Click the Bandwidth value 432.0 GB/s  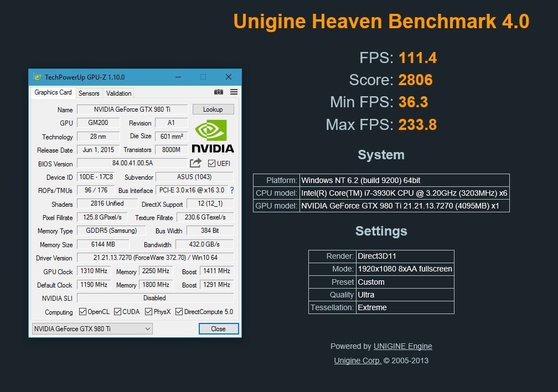pos(205,244)
